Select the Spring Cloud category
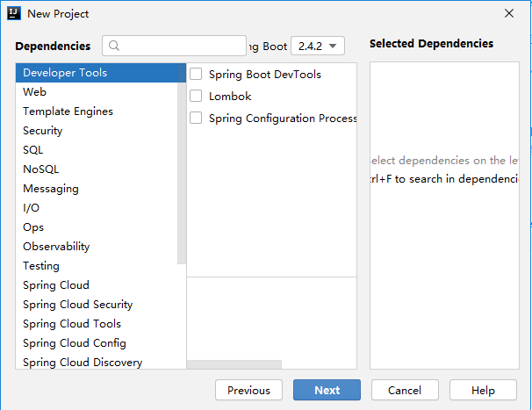 (56, 285)
